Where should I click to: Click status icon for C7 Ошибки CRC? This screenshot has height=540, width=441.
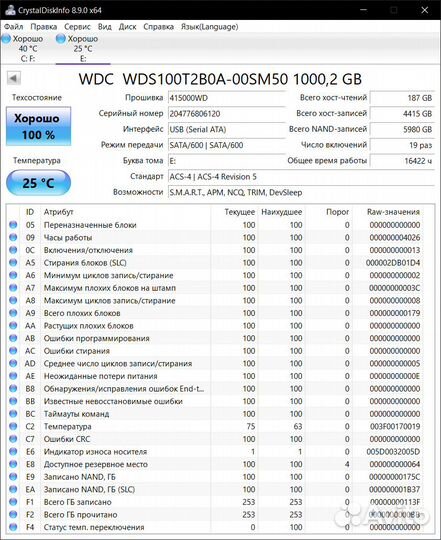(x=13, y=439)
